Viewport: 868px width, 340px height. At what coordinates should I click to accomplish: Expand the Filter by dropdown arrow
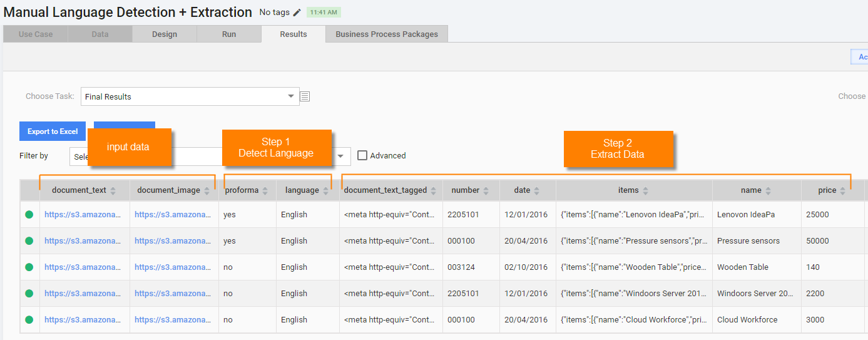click(340, 156)
